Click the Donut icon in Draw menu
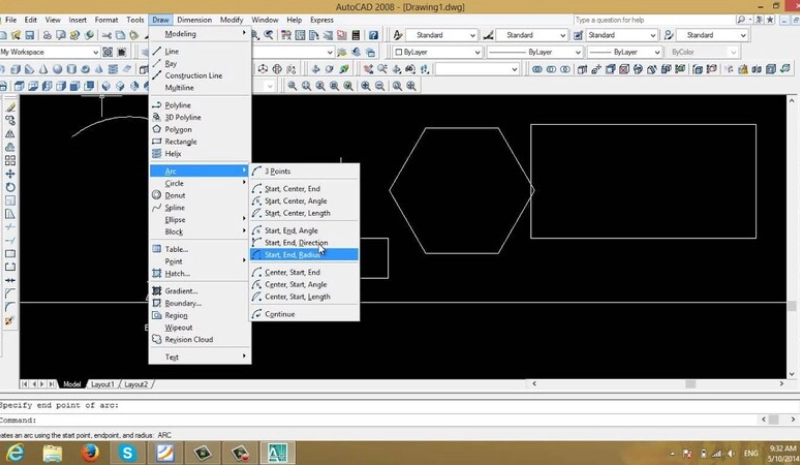Image resolution: width=800 pixels, height=465 pixels. pos(155,195)
